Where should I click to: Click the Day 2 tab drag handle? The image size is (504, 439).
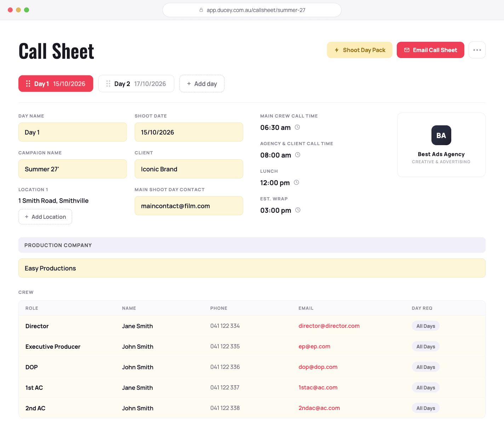(108, 84)
